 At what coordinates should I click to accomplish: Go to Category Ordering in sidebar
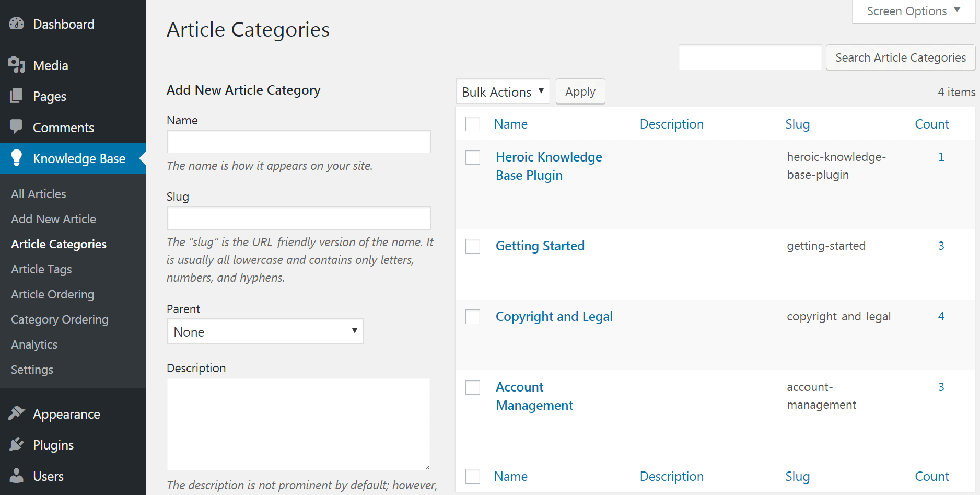pyautogui.click(x=60, y=319)
